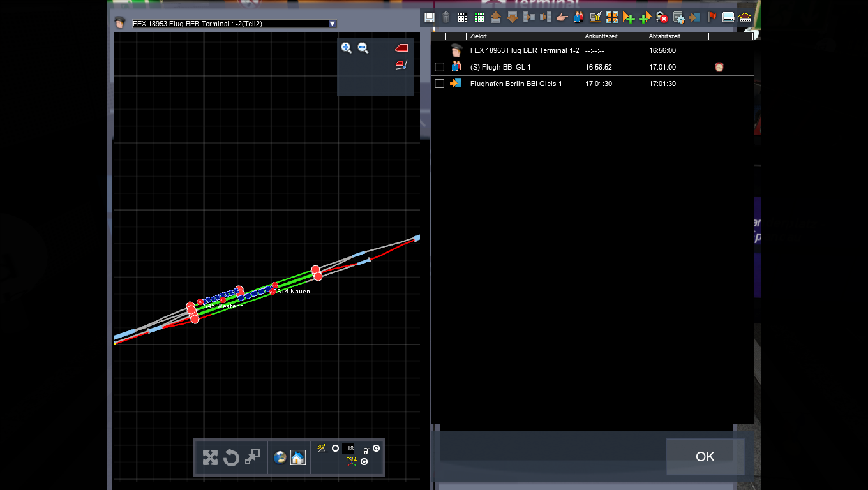Image resolution: width=868 pixels, height=490 pixels.
Task: Click the solid red train shape icon
Action: (x=401, y=48)
